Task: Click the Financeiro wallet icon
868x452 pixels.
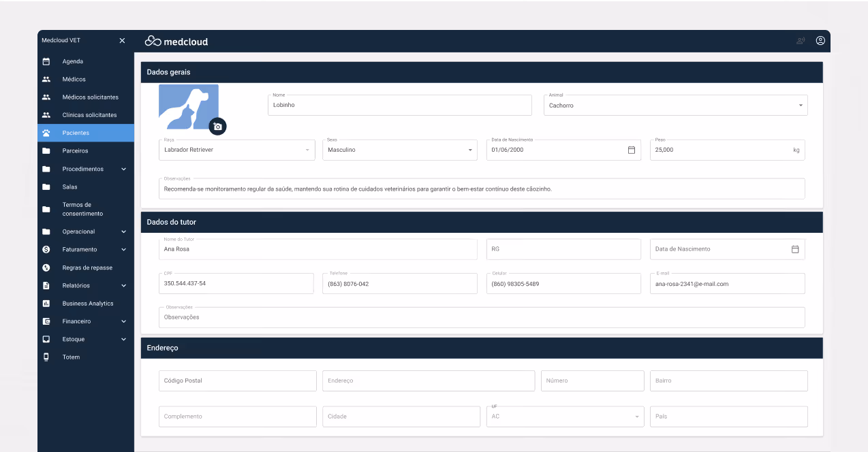Action: click(46, 321)
